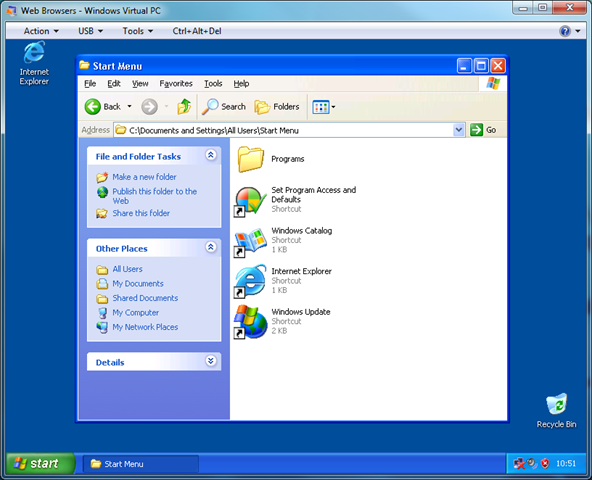The height and width of the screenshot is (480, 592).
Task: Open the View menu
Action: coord(140,83)
